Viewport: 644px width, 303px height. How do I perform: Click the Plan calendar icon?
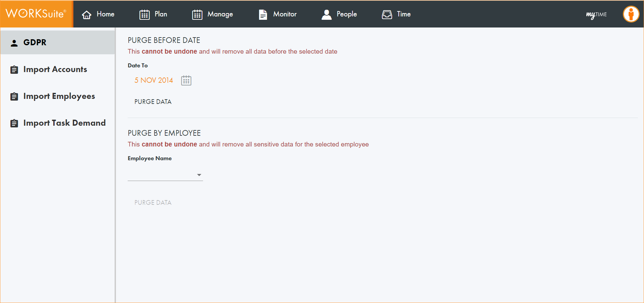(144, 15)
